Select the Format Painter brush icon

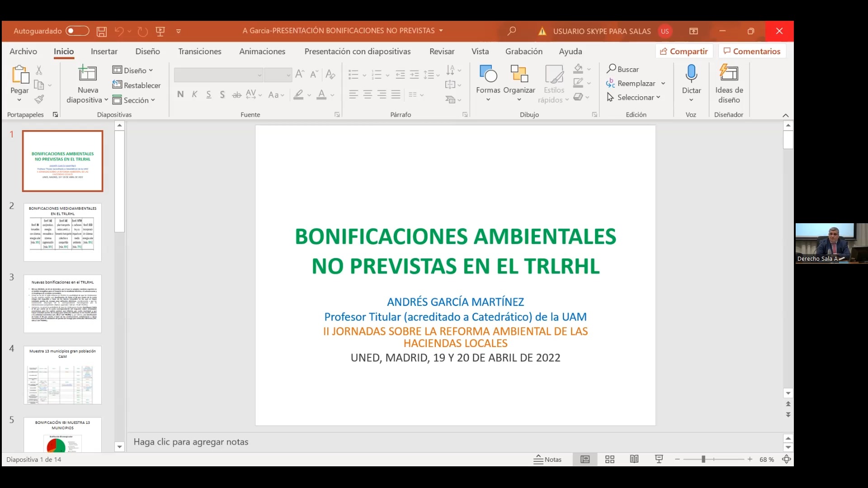coord(39,99)
